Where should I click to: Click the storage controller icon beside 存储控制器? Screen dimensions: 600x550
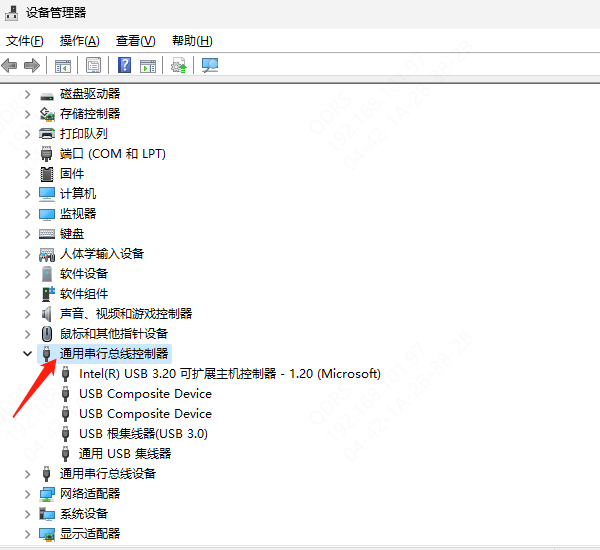[x=47, y=114]
